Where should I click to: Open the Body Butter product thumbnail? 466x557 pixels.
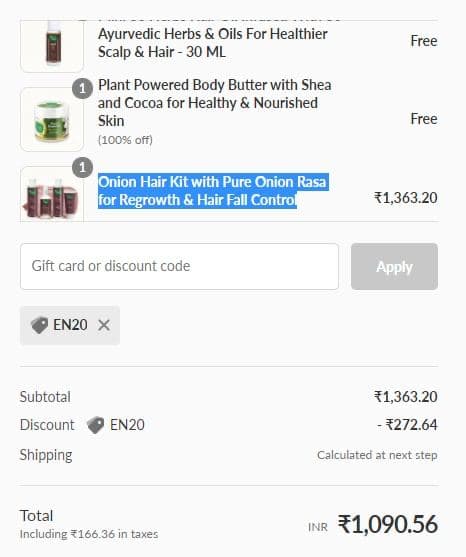[52, 119]
